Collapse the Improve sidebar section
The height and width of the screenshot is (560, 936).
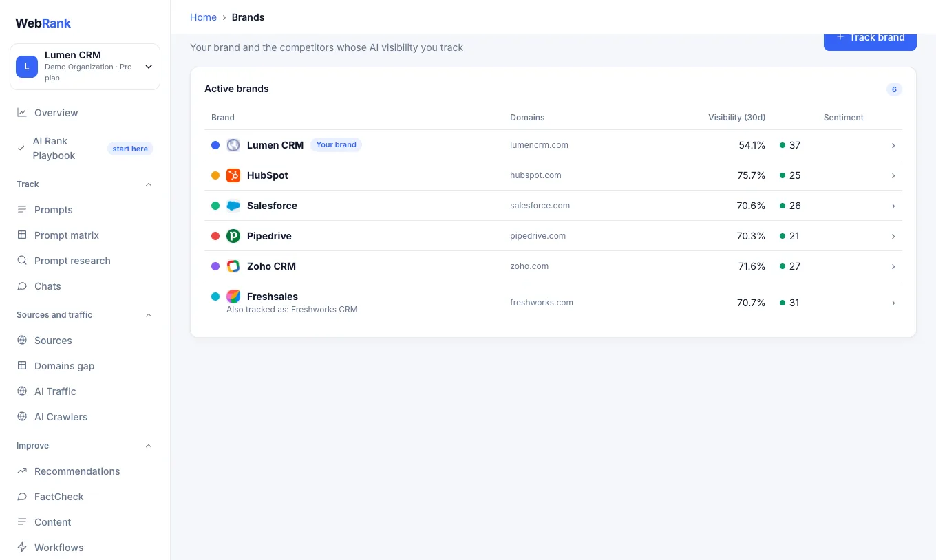coord(149,446)
